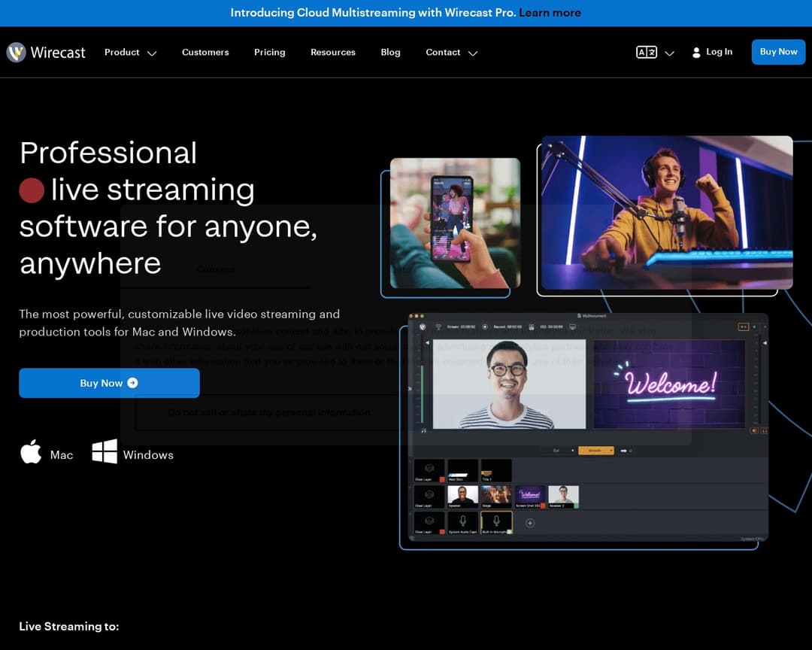Click the "most powerful, customizable" description paragraph
Viewport: 812px width, 650px height.
(x=179, y=323)
